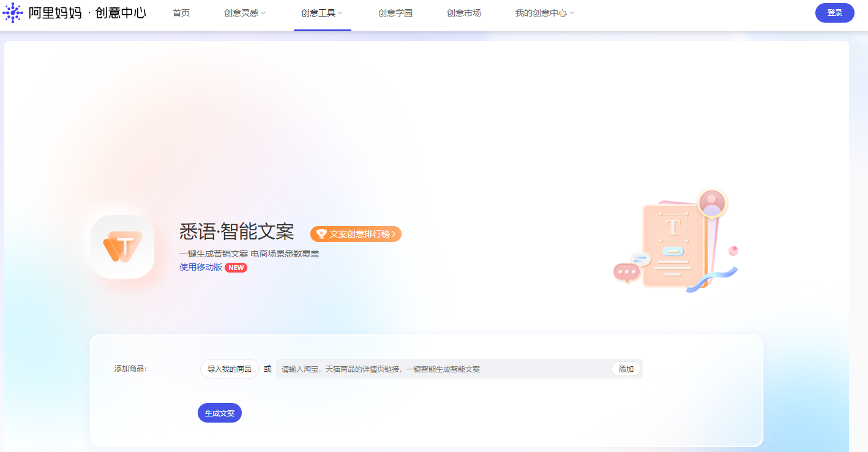Expand the 创意灵感 dropdown arrow
Screen dimensions: 868x452
click(x=264, y=13)
